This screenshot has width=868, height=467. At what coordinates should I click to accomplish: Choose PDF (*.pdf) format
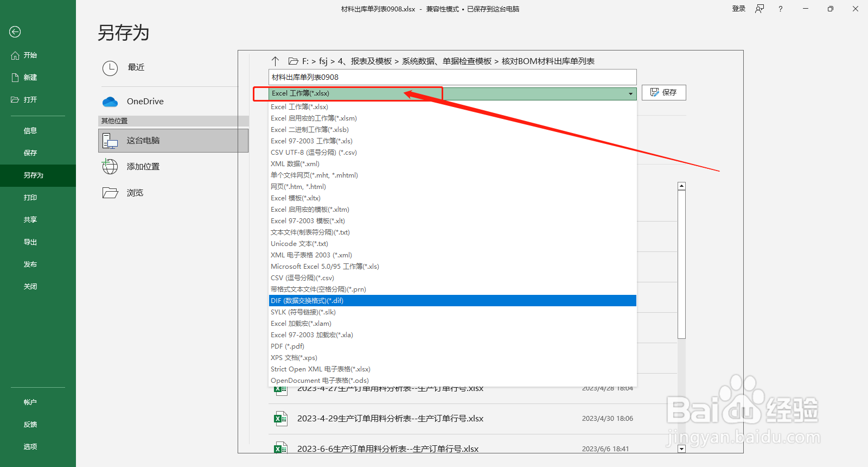(452, 346)
